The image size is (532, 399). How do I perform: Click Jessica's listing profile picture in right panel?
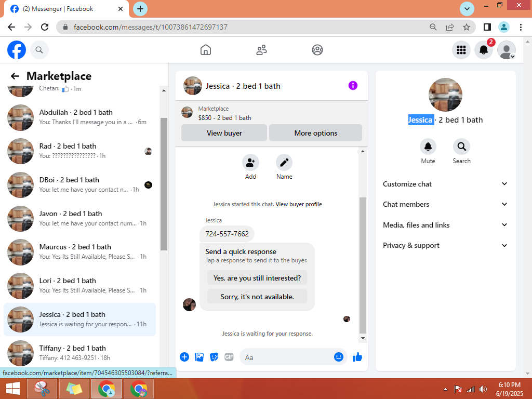coord(445,95)
